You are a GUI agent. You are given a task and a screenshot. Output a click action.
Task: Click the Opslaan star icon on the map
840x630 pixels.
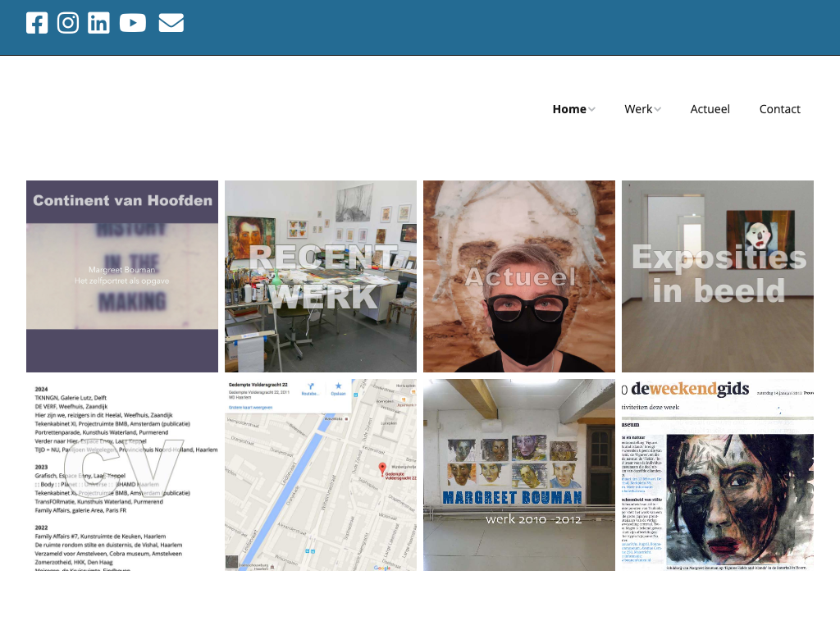pos(336,389)
